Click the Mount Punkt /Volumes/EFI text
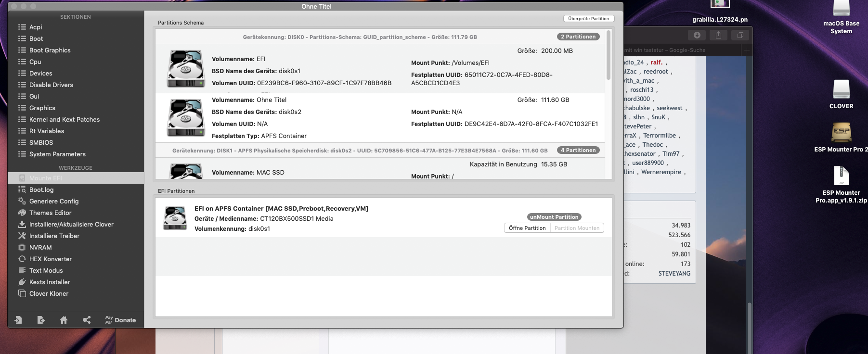 coord(450,63)
